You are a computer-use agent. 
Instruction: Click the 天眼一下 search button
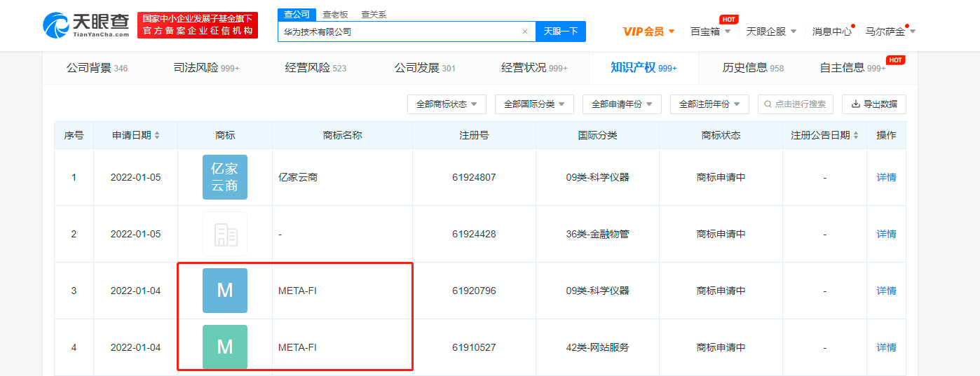tap(561, 32)
